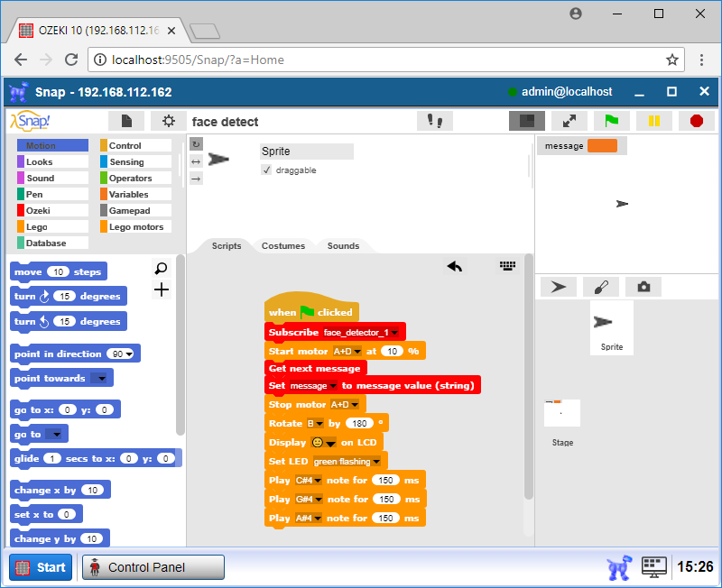Click the Snap robot dog tray icon
The width and height of the screenshot is (722, 588).
pos(619,567)
